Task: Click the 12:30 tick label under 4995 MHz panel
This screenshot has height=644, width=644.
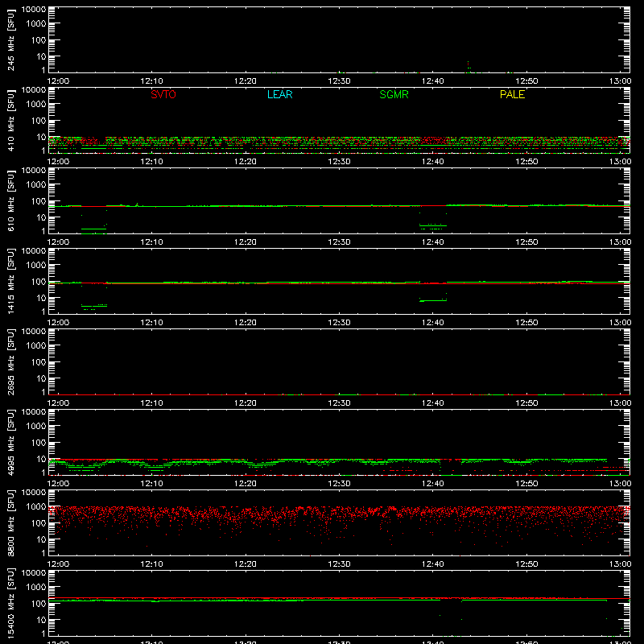Action: tap(339, 484)
